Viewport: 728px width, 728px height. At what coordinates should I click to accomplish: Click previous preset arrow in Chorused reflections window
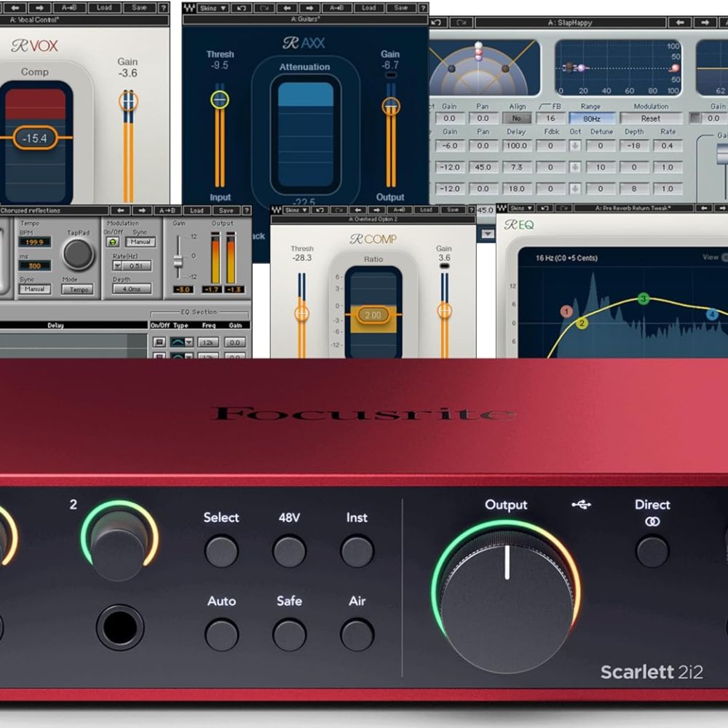pyautogui.click(x=121, y=210)
